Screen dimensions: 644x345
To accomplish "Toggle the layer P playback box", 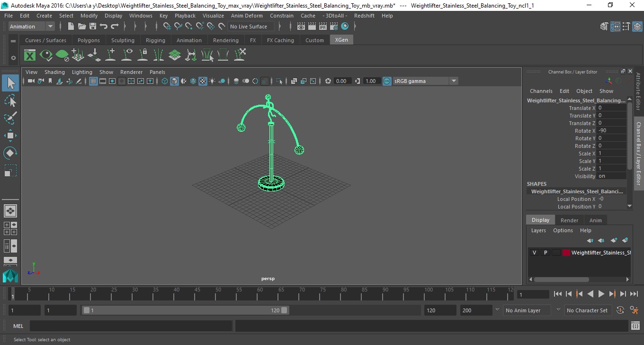I will pos(545,253).
